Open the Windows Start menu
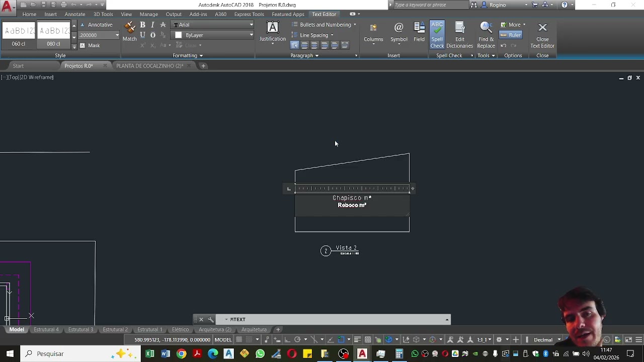 10,354
